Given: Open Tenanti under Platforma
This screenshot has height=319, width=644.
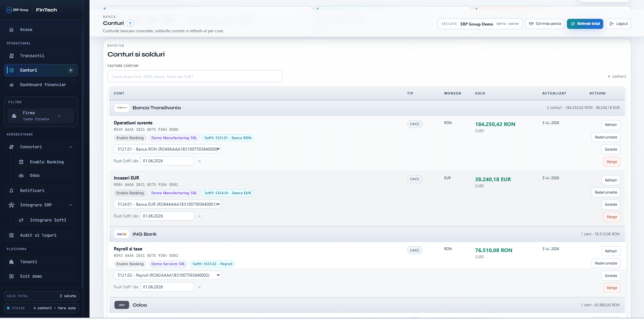Looking at the screenshot, I should pos(41,262).
